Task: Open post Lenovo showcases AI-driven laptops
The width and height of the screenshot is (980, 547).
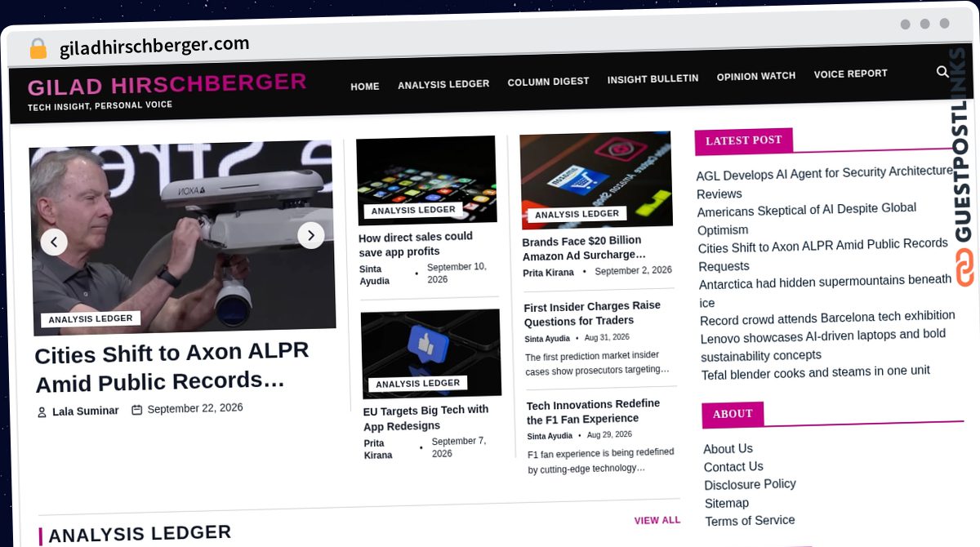Action: (823, 345)
